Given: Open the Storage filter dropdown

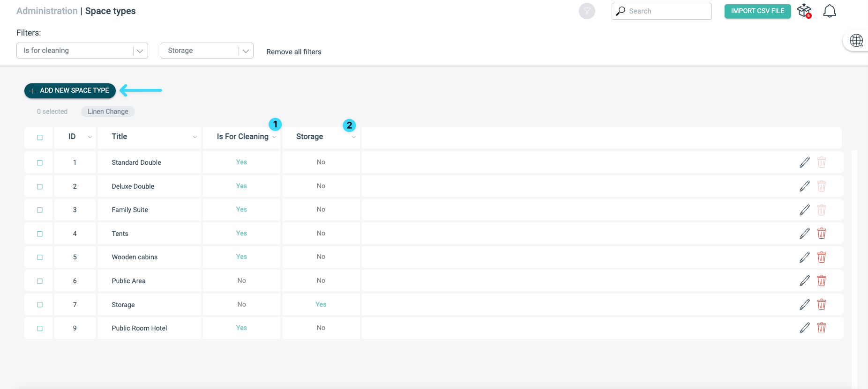Looking at the screenshot, I should [x=207, y=51].
